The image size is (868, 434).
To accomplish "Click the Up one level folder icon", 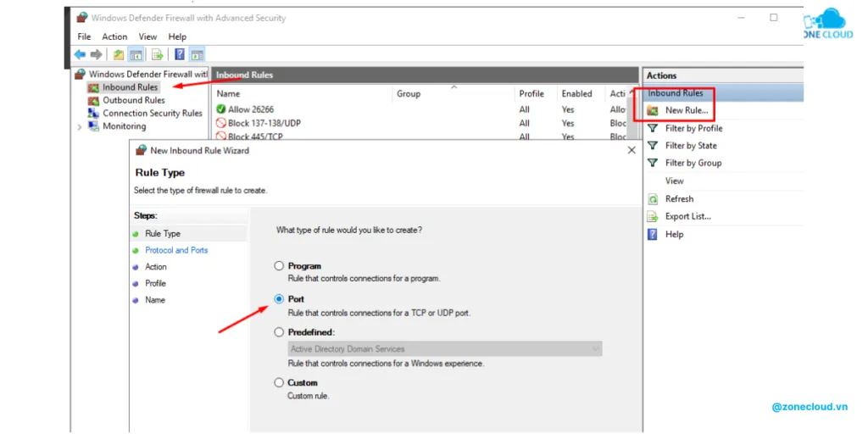I will (119, 54).
